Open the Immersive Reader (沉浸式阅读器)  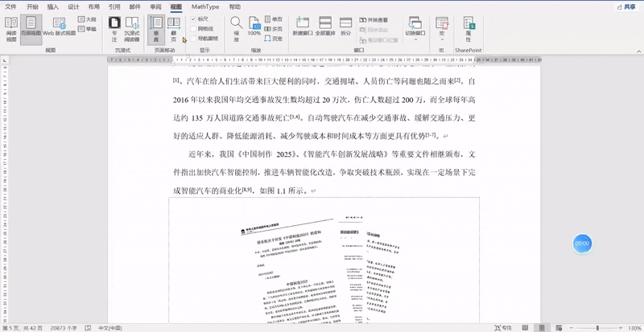[132, 30]
